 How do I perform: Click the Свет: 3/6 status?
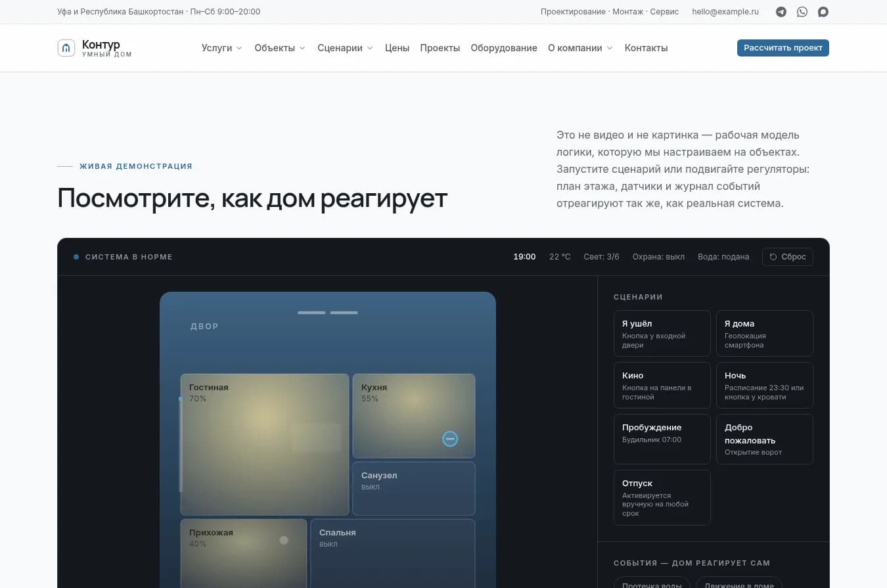coord(601,257)
